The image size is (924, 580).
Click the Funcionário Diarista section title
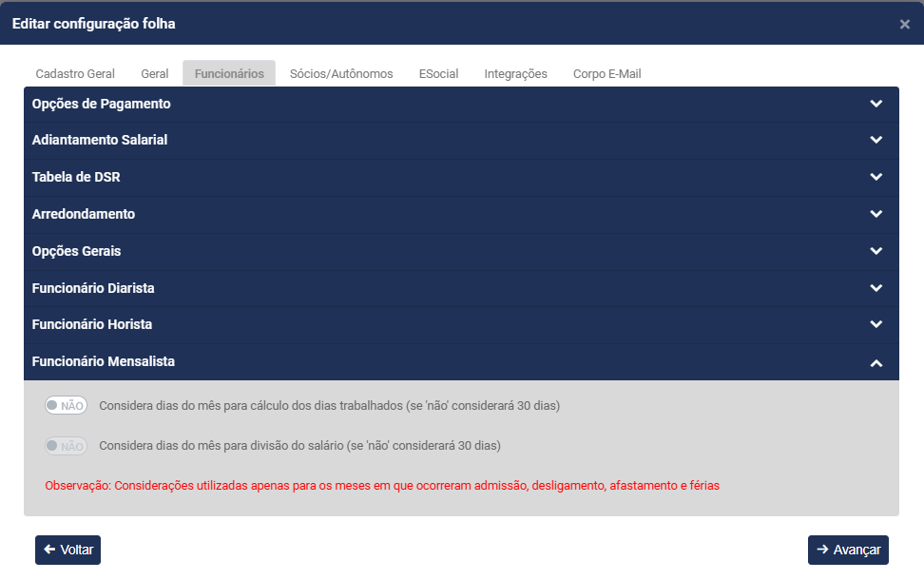(x=93, y=288)
